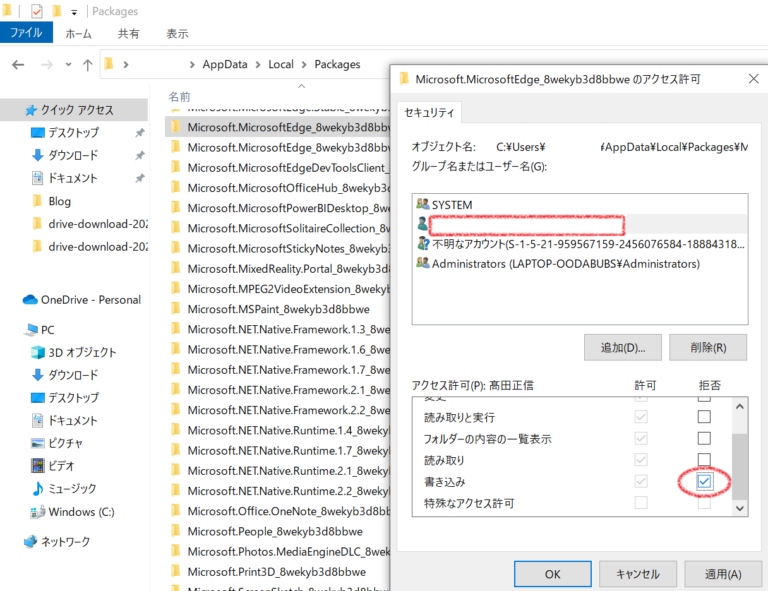Expand the address bar root folder chevron

click(x=126, y=65)
